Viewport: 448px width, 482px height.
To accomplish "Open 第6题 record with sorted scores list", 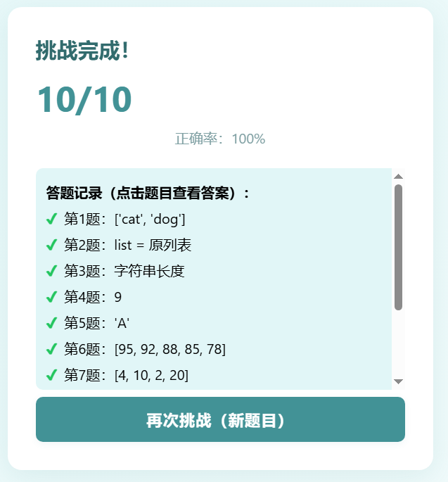I will 145,349.
